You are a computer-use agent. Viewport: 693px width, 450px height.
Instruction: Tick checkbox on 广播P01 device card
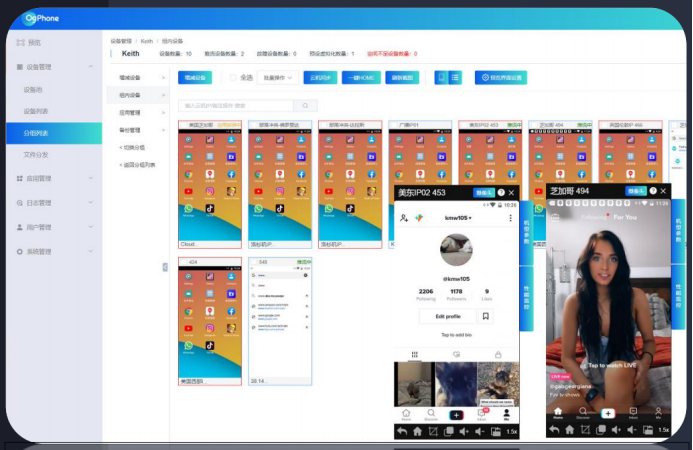pyautogui.click(x=394, y=125)
